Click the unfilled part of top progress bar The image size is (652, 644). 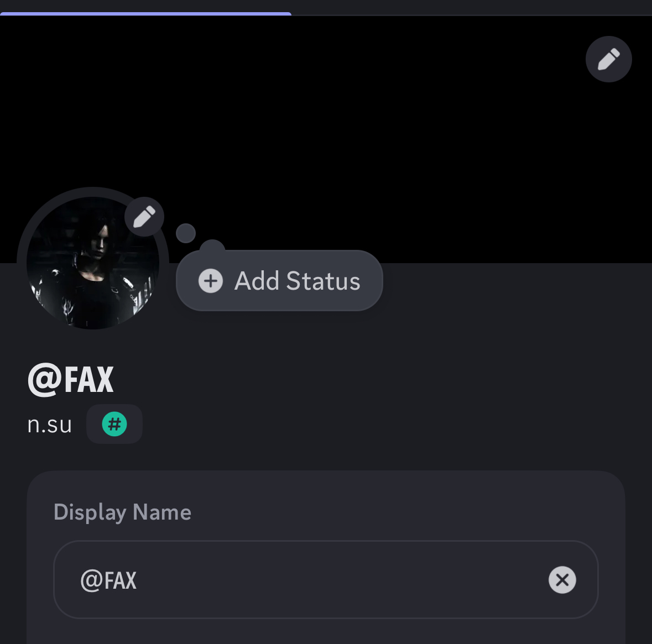tap(470, 14)
